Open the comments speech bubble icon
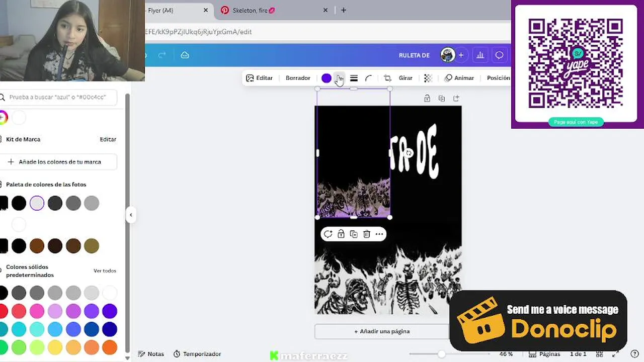 pos(499,55)
